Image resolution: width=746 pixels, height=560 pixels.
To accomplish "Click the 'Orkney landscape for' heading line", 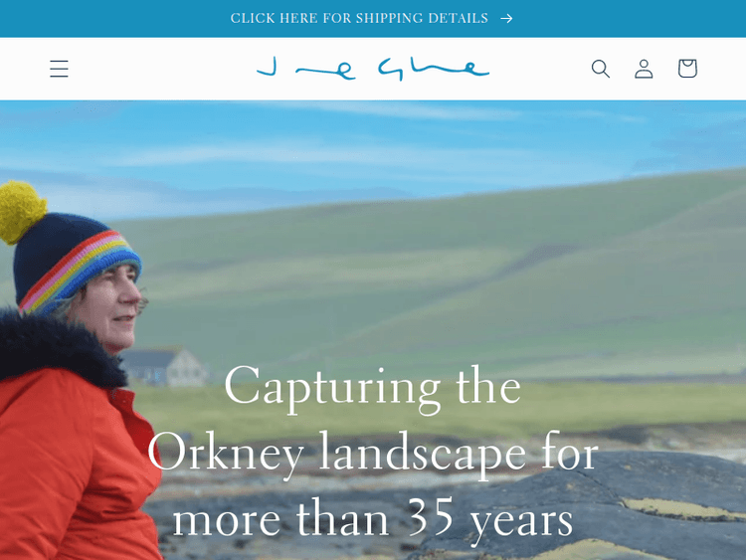I will coord(373,453).
